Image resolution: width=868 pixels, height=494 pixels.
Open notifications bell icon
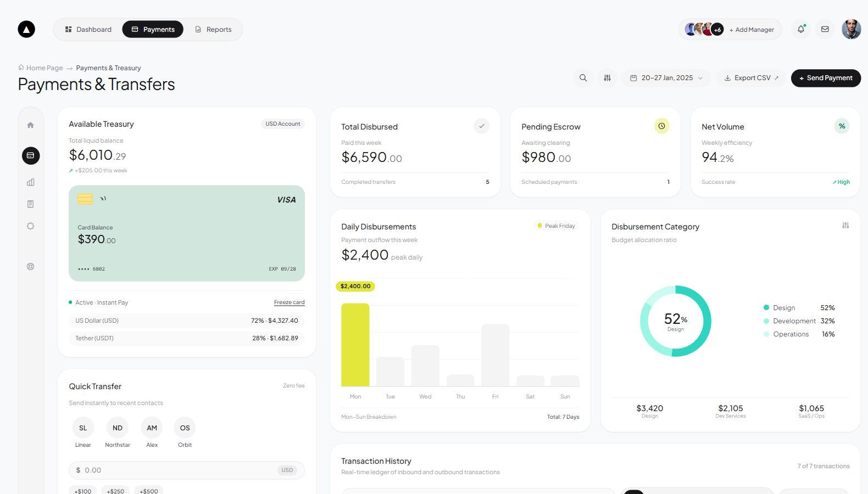[801, 30]
